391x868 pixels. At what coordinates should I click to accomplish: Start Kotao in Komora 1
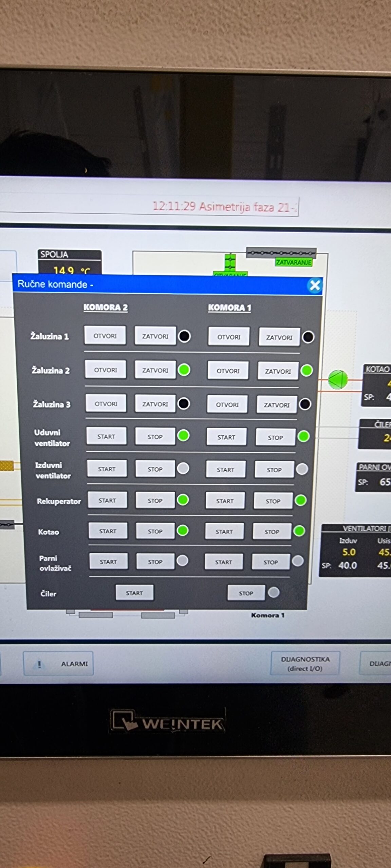click(224, 532)
